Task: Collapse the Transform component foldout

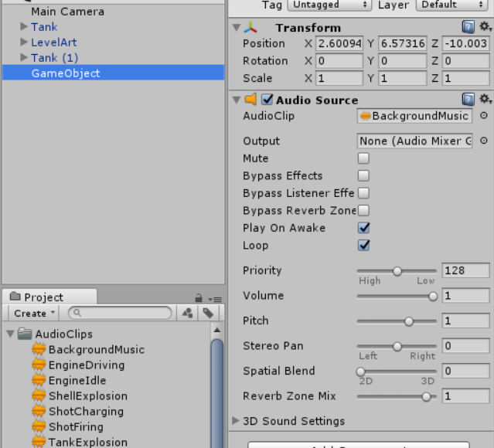Action: [237, 28]
